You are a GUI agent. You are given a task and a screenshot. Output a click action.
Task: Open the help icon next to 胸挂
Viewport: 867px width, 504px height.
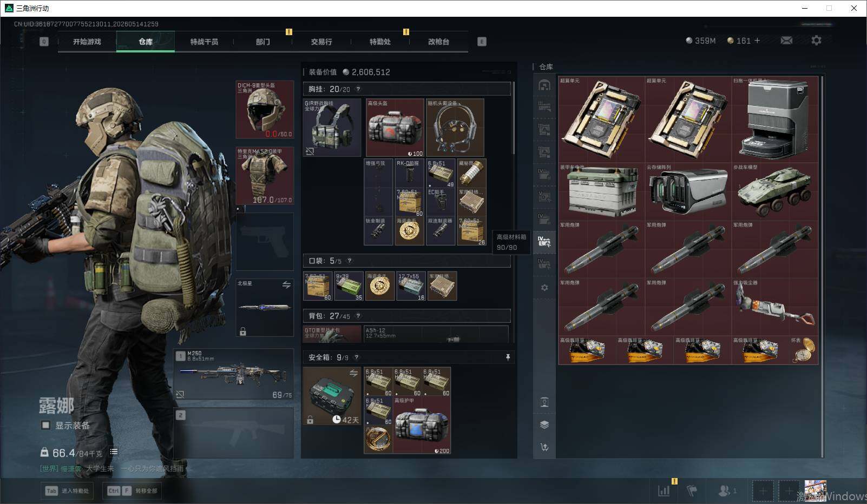(358, 89)
